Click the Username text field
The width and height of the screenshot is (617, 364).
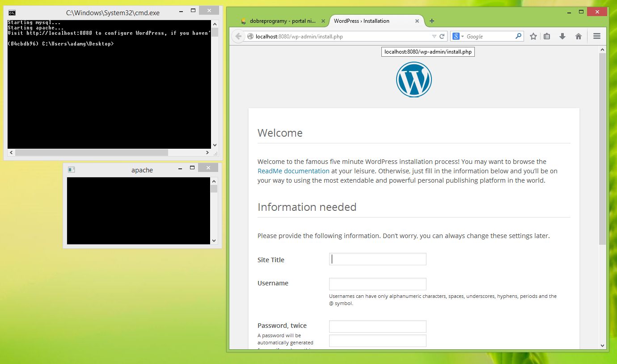378,284
